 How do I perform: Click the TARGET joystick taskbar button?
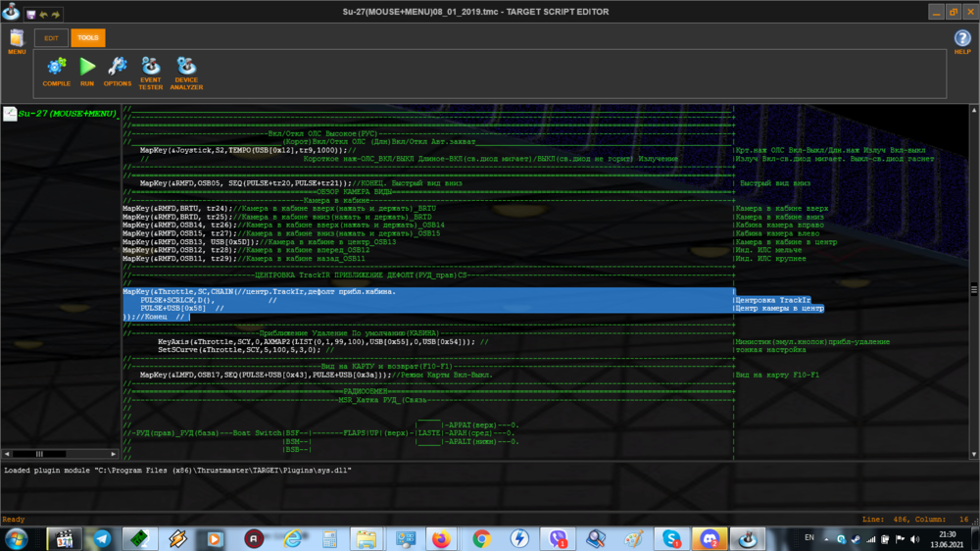point(748,539)
